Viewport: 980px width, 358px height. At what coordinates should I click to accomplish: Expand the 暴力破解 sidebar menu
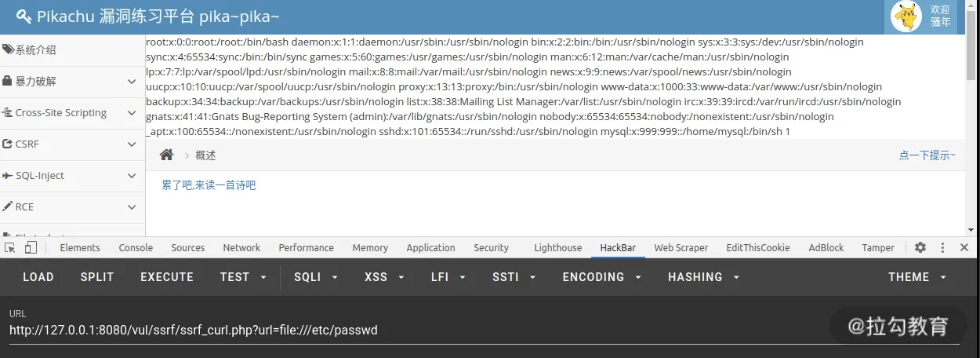(x=72, y=82)
